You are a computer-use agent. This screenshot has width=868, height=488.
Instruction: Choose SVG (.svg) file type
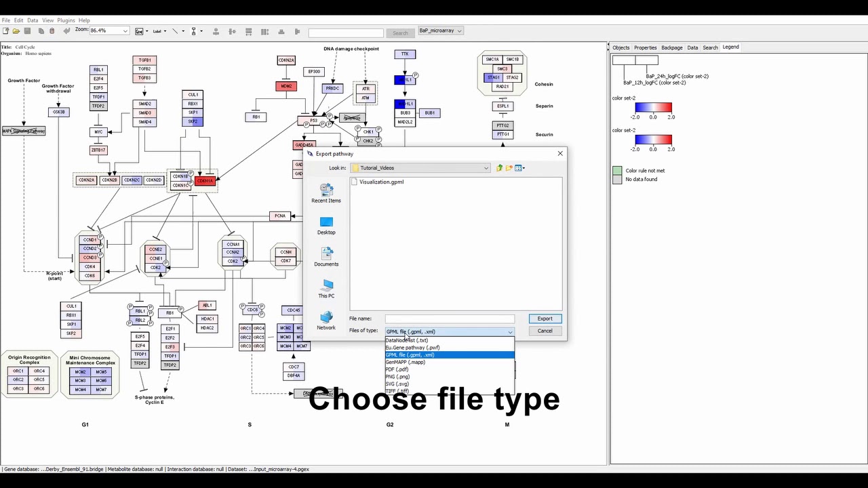pyautogui.click(x=450, y=384)
